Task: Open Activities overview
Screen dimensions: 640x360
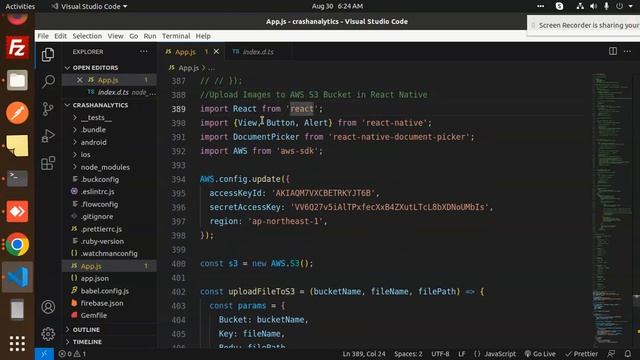Action: pyautogui.click(x=20, y=6)
